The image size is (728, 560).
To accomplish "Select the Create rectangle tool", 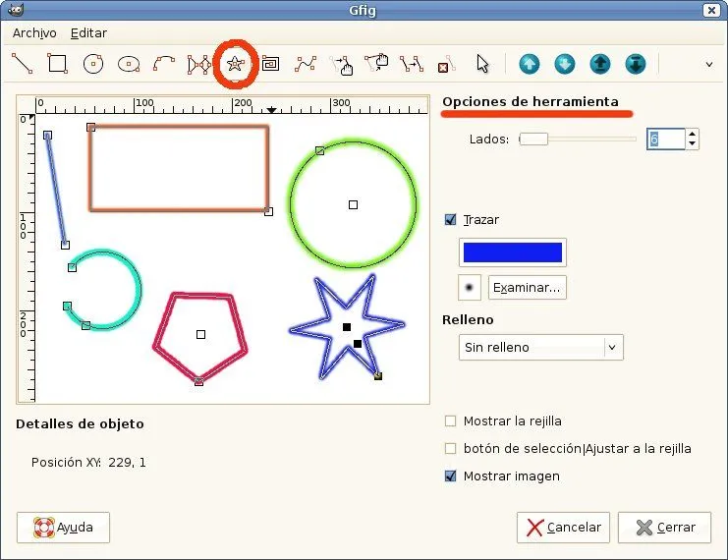I will point(58,64).
